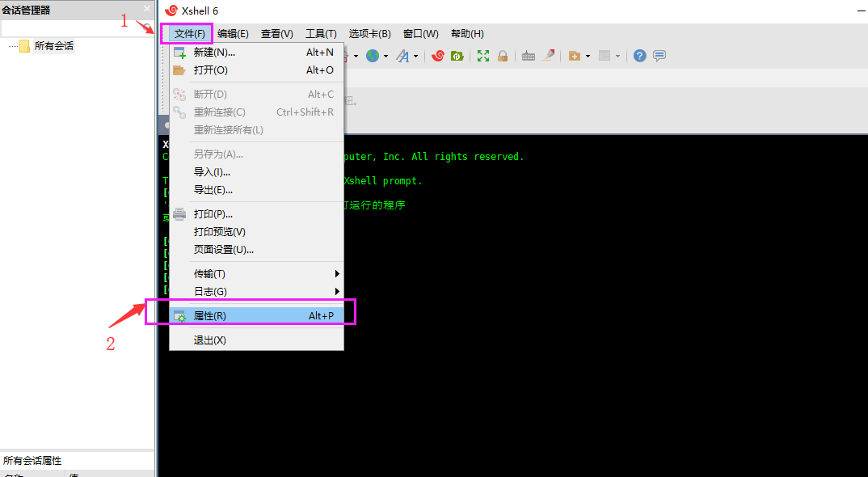Choose 导出(E)... menu entry
The width and height of the screenshot is (868, 477).
256,189
